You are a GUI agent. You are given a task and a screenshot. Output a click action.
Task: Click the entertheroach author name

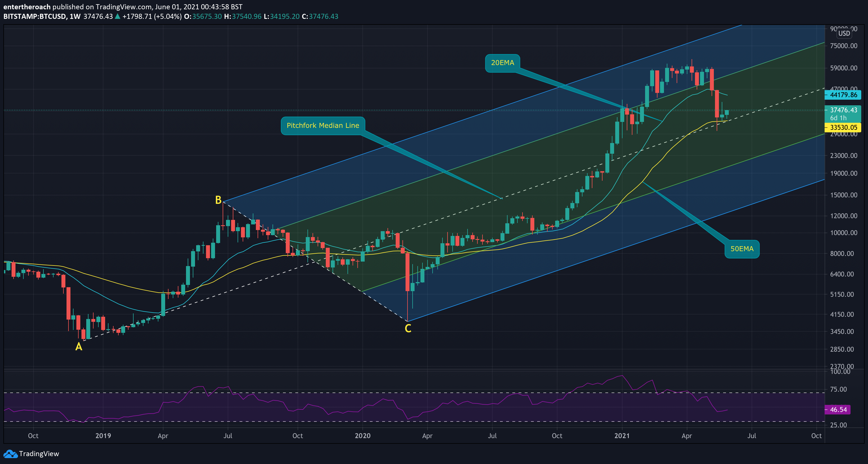pyautogui.click(x=27, y=7)
